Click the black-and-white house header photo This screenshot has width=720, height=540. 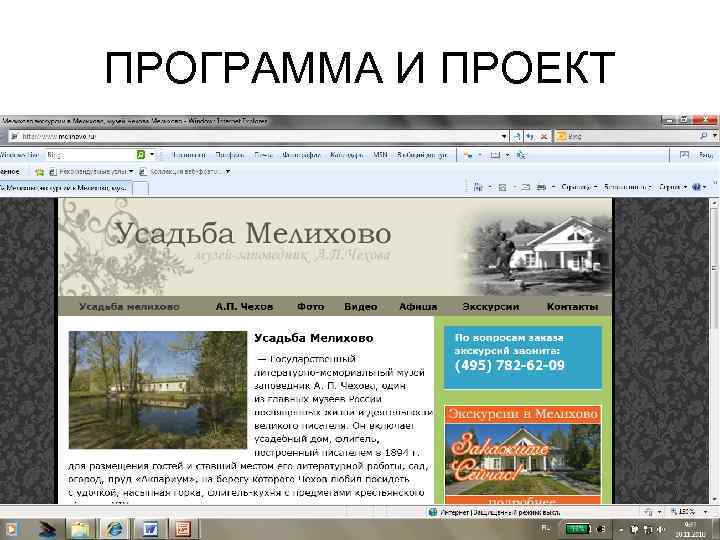[536, 255]
